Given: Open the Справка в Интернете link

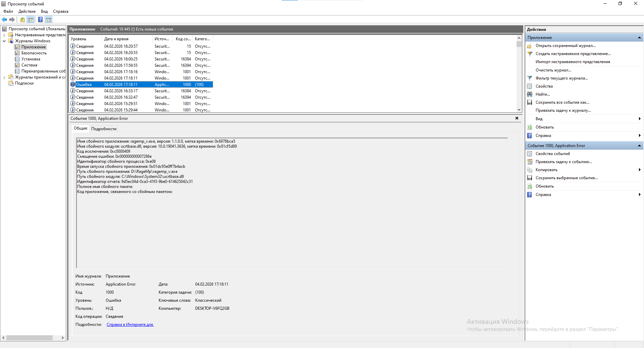Looking at the screenshot, I should tap(130, 325).
